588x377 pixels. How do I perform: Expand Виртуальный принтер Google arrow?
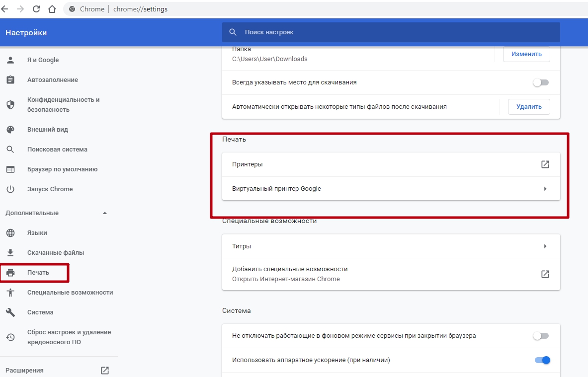tap(545, 189)
